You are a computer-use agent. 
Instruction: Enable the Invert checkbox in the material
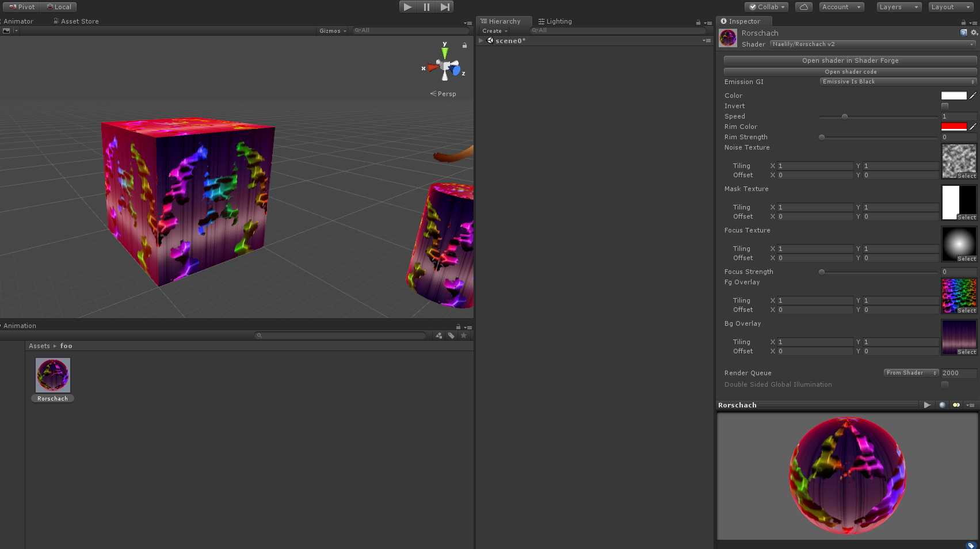pyautogui.click(x=944, y=106)
